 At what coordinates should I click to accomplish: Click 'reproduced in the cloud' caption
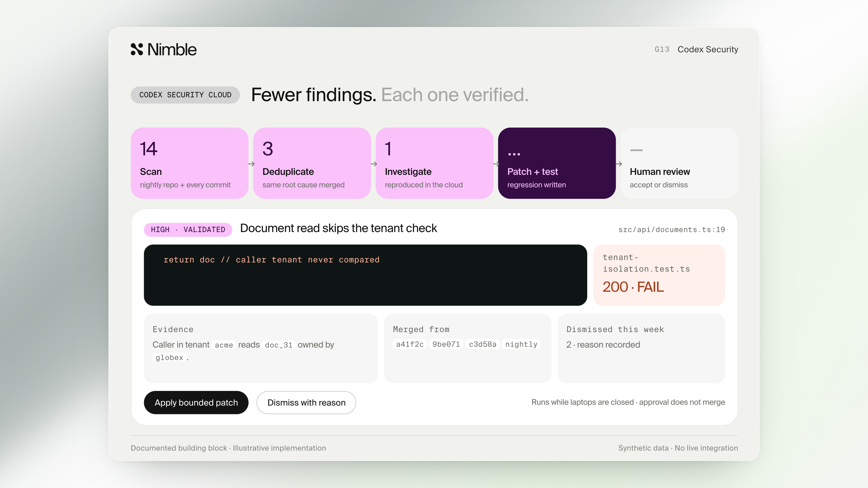[423, 185]
